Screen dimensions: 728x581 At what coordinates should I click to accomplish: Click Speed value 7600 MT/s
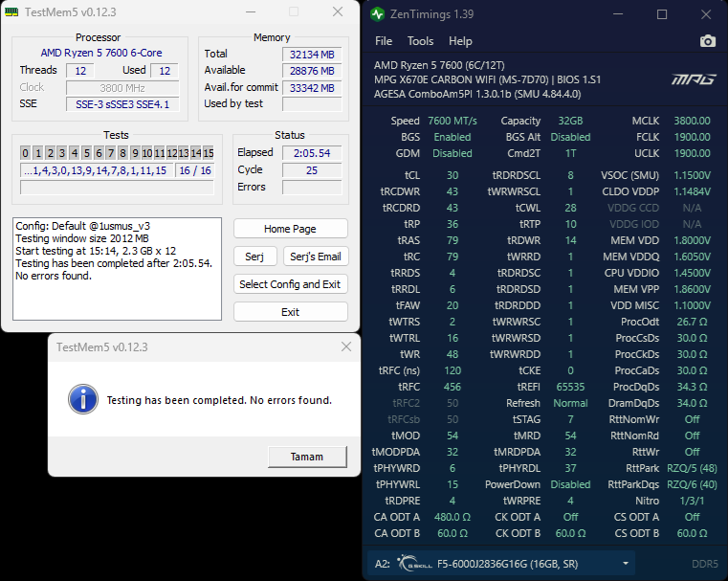point(452,121)
